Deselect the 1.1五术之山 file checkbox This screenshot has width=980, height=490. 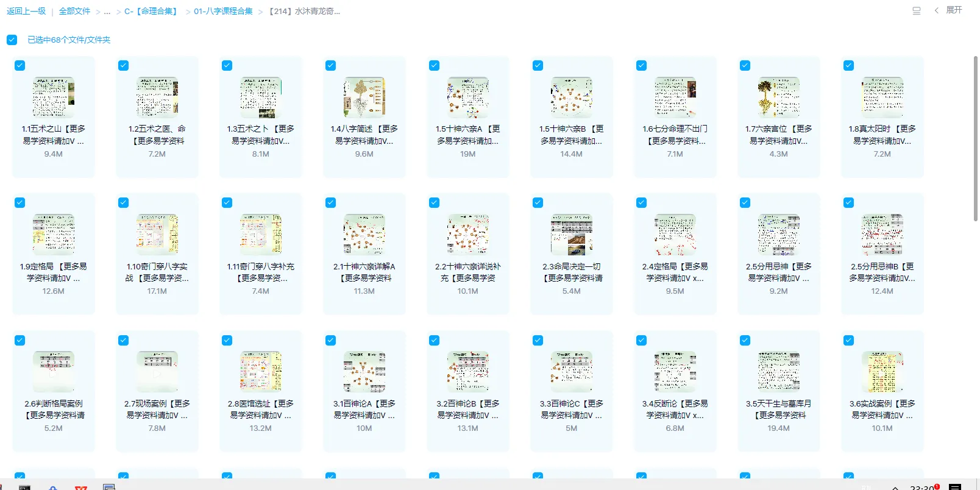[x=20, y=65]
